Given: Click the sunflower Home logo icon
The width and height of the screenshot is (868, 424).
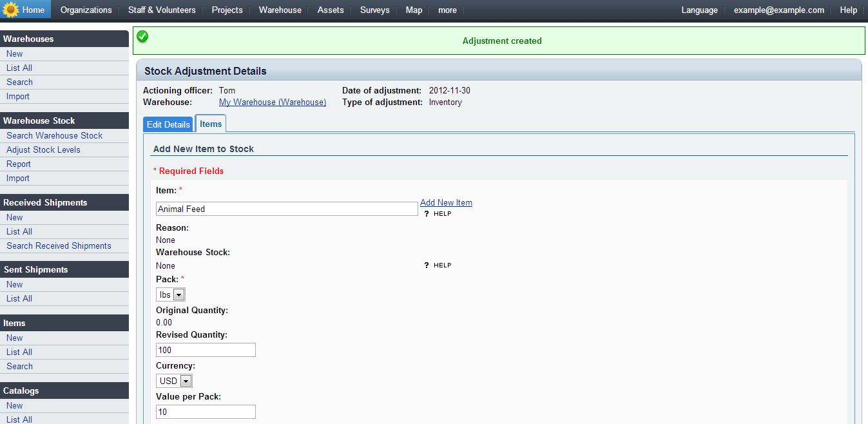Looking at the screenshot, I should [x=11, y=10].
